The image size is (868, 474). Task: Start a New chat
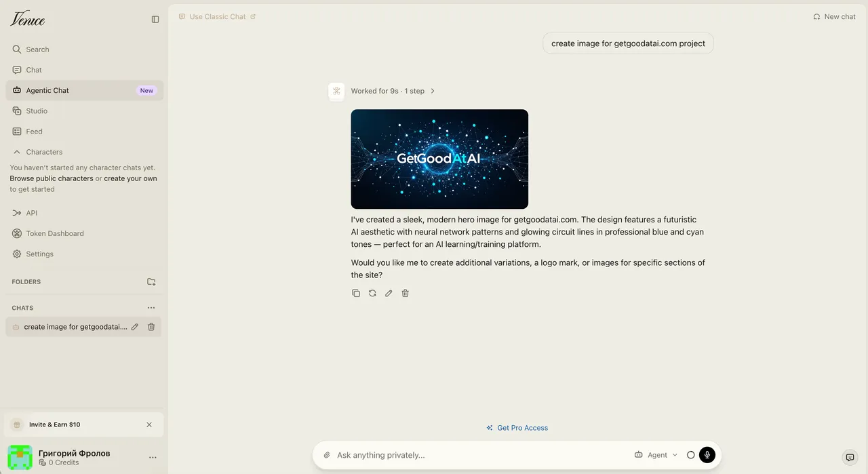(834, 17)
